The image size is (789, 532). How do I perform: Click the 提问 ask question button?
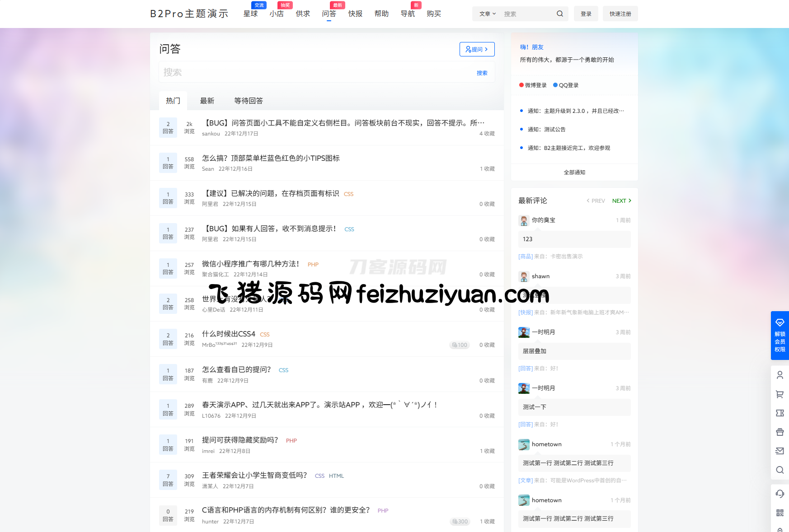(x=477, y=49)
